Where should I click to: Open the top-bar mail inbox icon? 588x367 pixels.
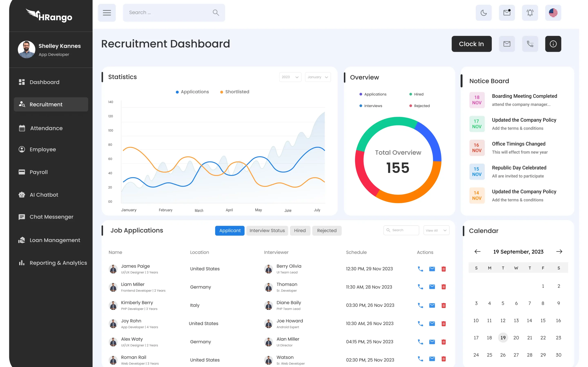coord(507,13)
